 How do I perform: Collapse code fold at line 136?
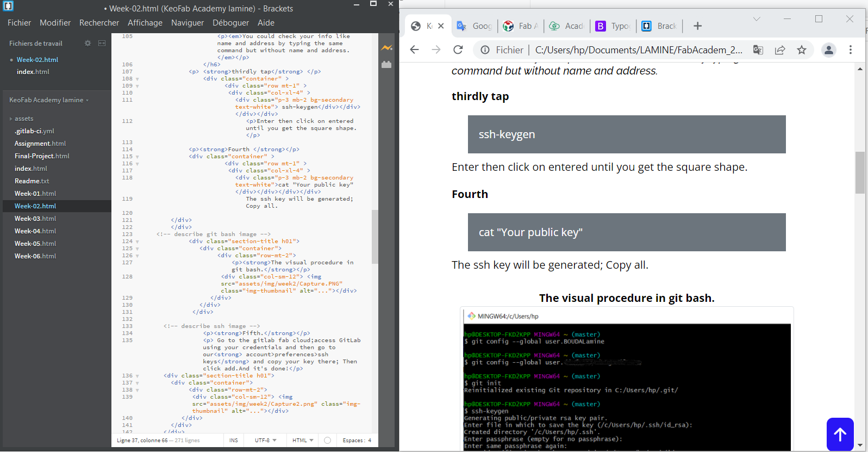click(x=138, y=376)
